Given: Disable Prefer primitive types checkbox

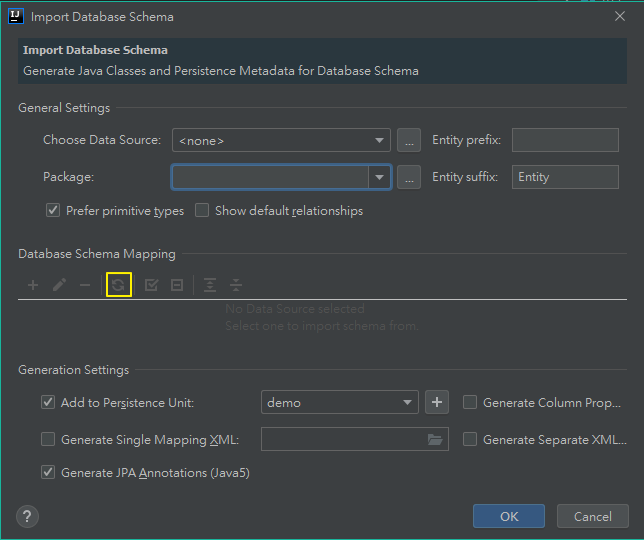Looking at the screenshot, I should 53,211.
